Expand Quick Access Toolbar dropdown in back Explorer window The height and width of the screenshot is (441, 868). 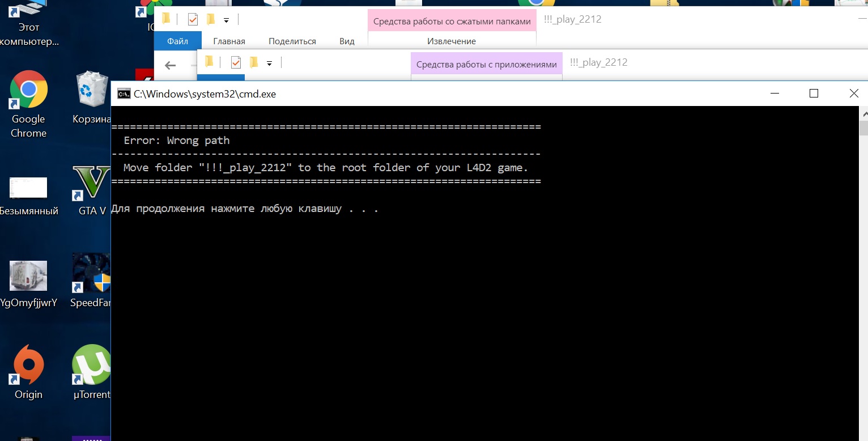click(x=226, y=20)
